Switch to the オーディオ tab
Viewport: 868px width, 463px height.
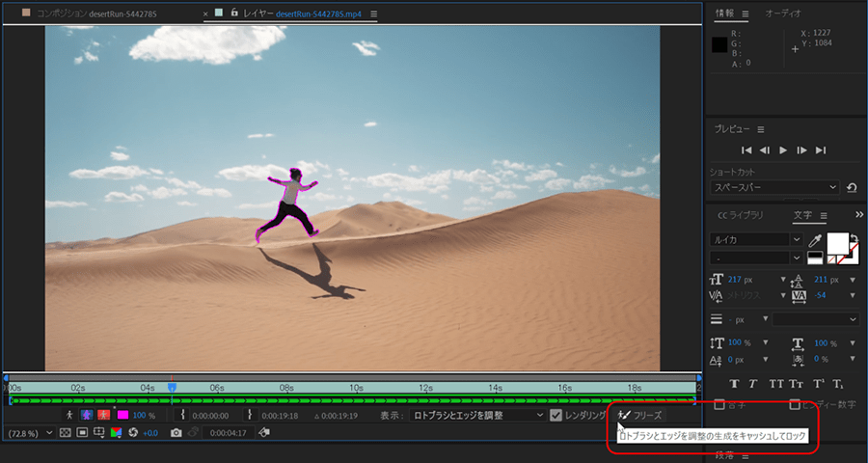click(783, 13)
